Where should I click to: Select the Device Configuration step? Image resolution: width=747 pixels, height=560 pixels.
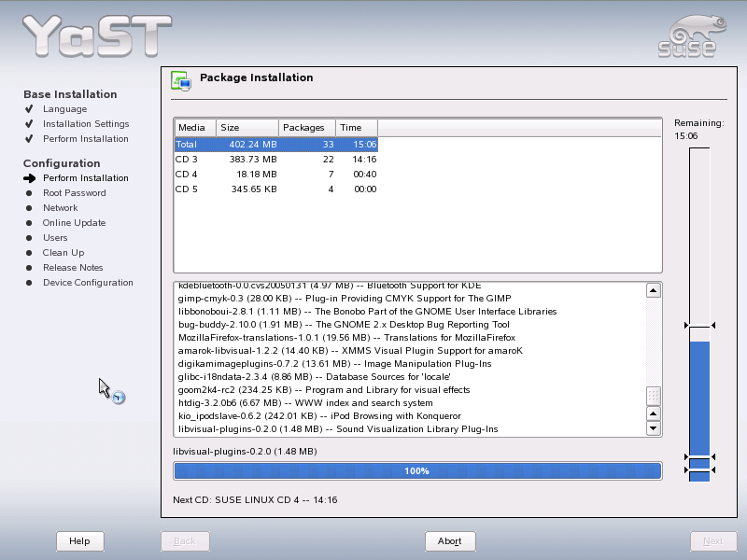point(88,283)
